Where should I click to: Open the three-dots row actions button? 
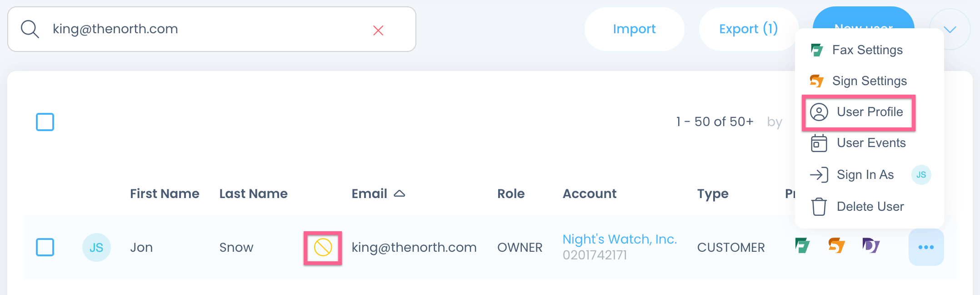tap(926, 247)
